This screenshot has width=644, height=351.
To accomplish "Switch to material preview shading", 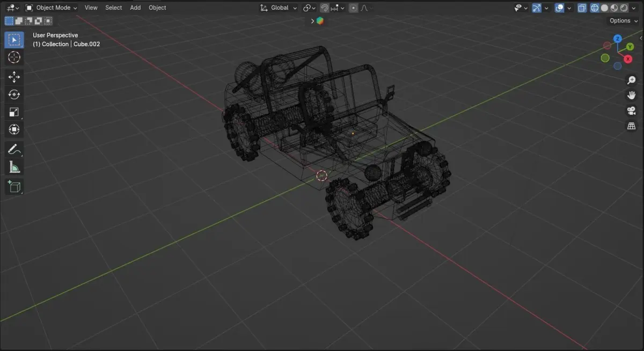I will click(614, 8).
